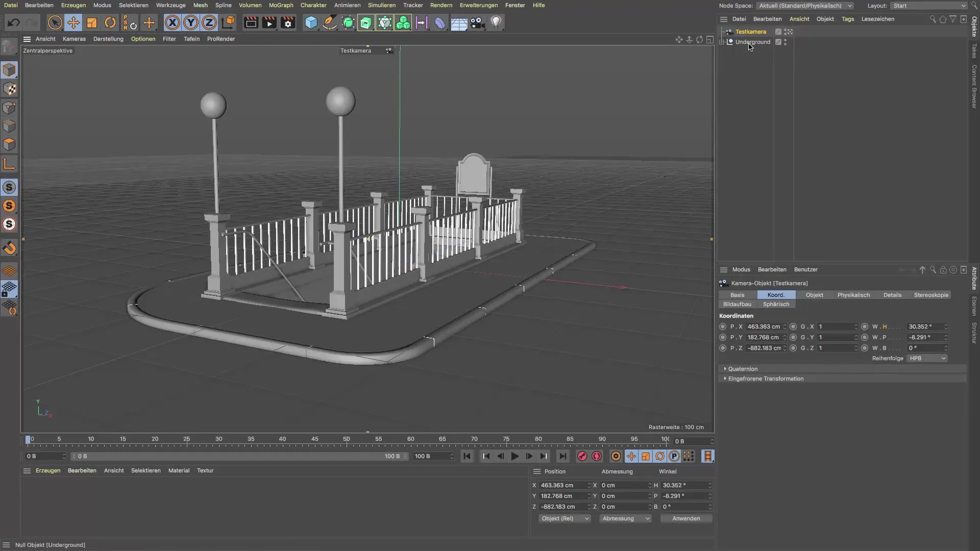Select the Underground null object
The width and height of the screenshot is (980, 551).
[x=752, y=42]
